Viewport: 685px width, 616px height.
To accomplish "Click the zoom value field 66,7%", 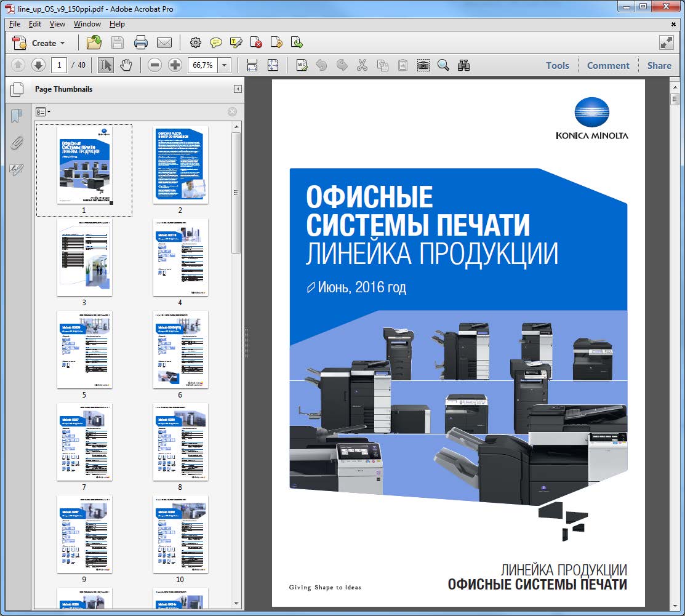I will click(x=202, y=65).
